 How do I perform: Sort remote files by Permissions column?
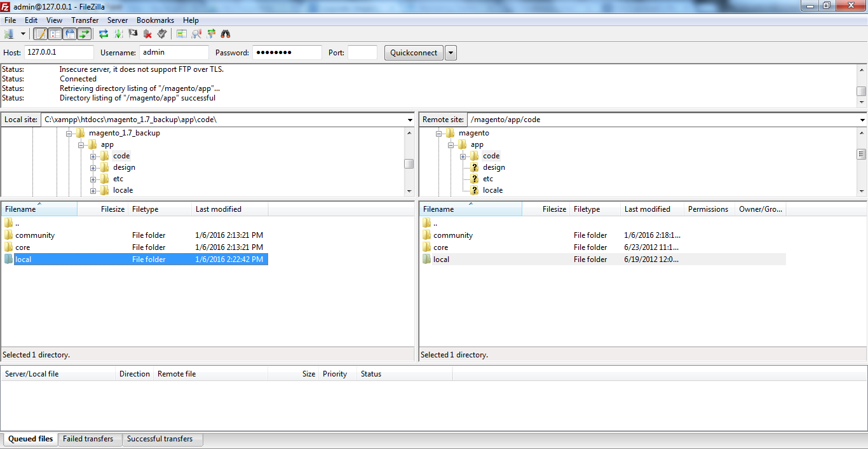[x=710, y=209]
